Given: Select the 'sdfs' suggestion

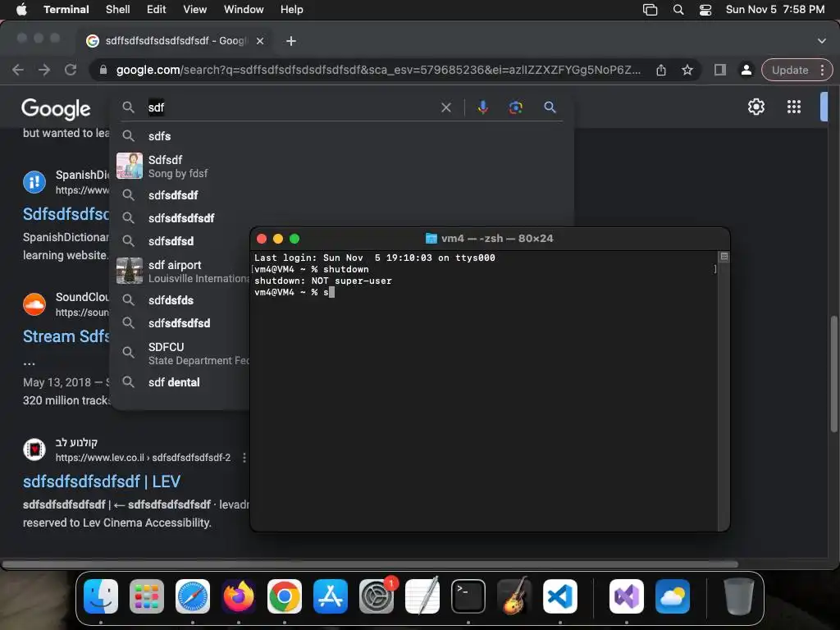Looking at the screenshot, I should click(341, 136).
